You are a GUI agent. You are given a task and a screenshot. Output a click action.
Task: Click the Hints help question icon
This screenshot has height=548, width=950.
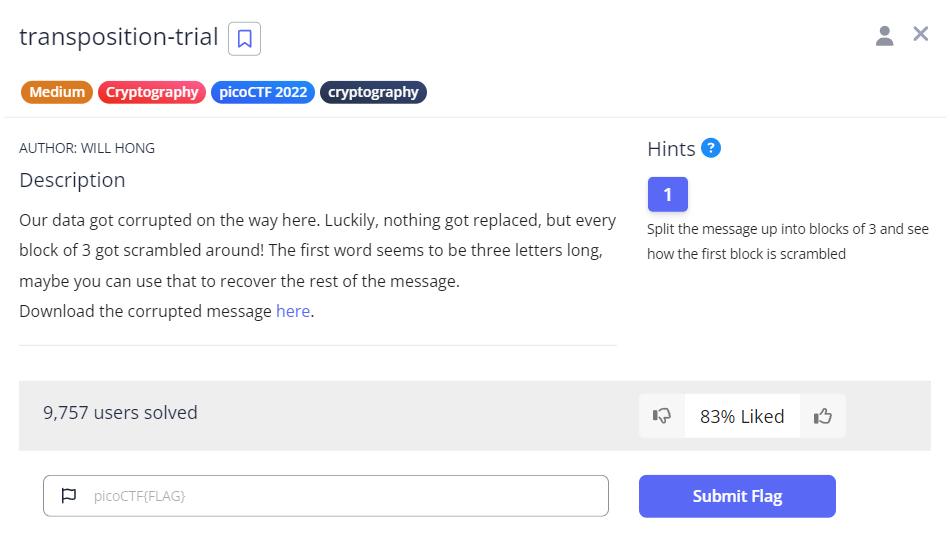coord(711,148)
